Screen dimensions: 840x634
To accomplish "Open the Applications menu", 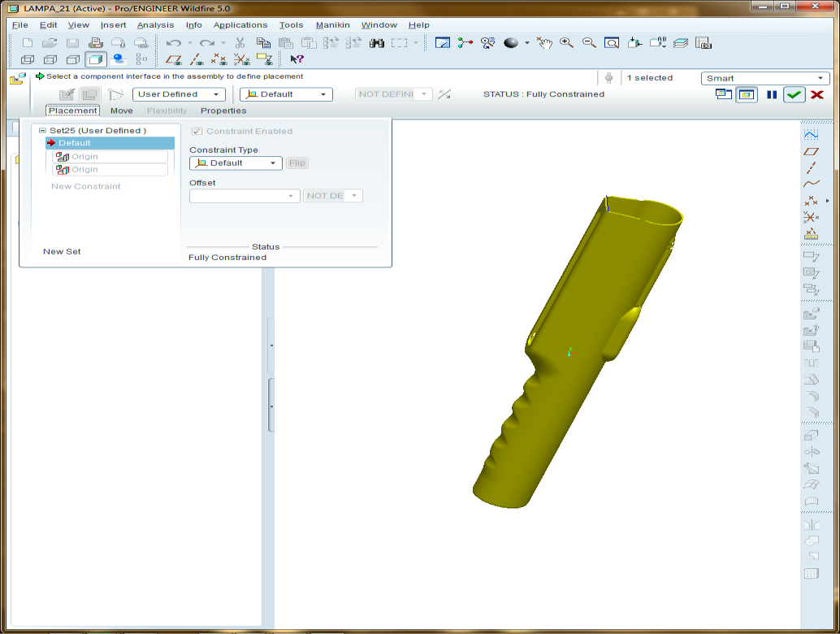I will (240, 25).
